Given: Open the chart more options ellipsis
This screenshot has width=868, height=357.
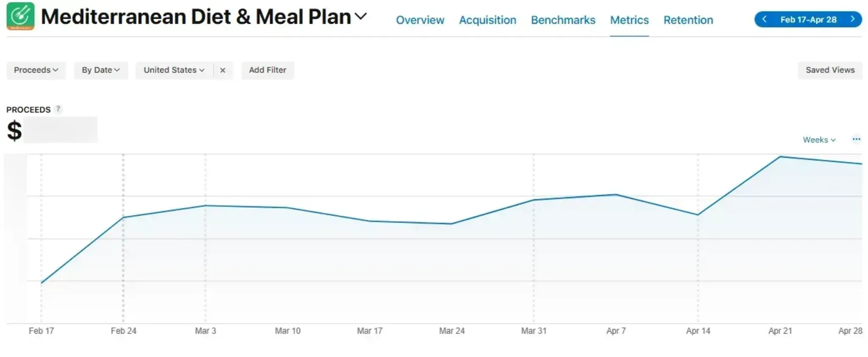Looking at the screenshot, I should tap(856, 139).
